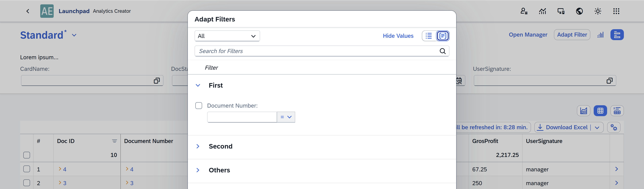Select the checkbox for table row 1

click(27, 169)
